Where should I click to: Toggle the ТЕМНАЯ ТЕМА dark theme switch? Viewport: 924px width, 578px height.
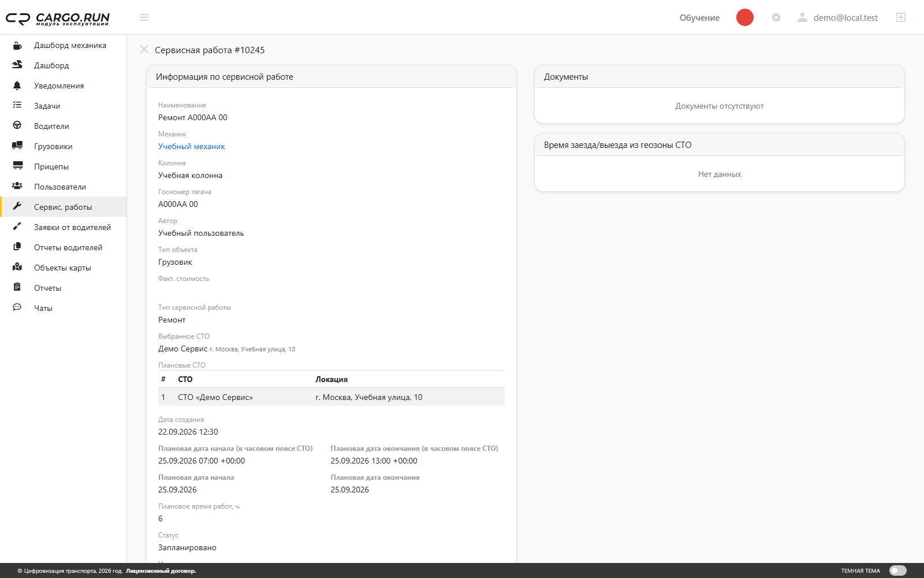[x=898, y=570]
